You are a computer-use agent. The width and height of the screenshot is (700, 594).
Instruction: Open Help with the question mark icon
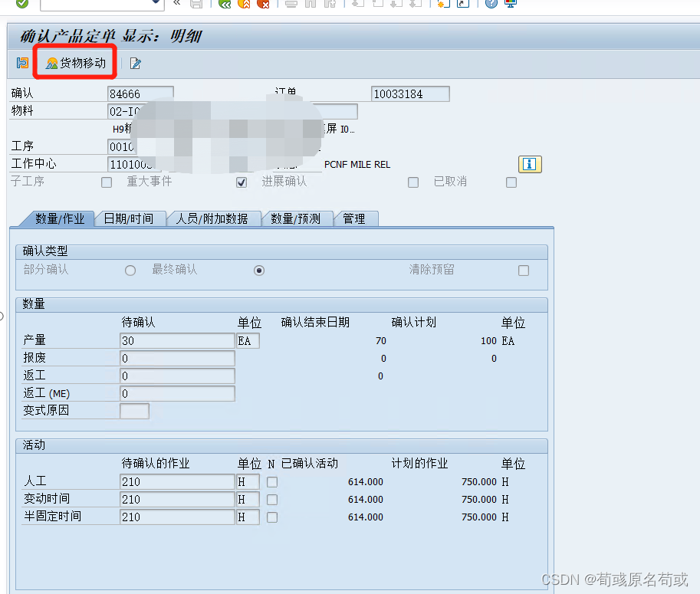[491, 4]
